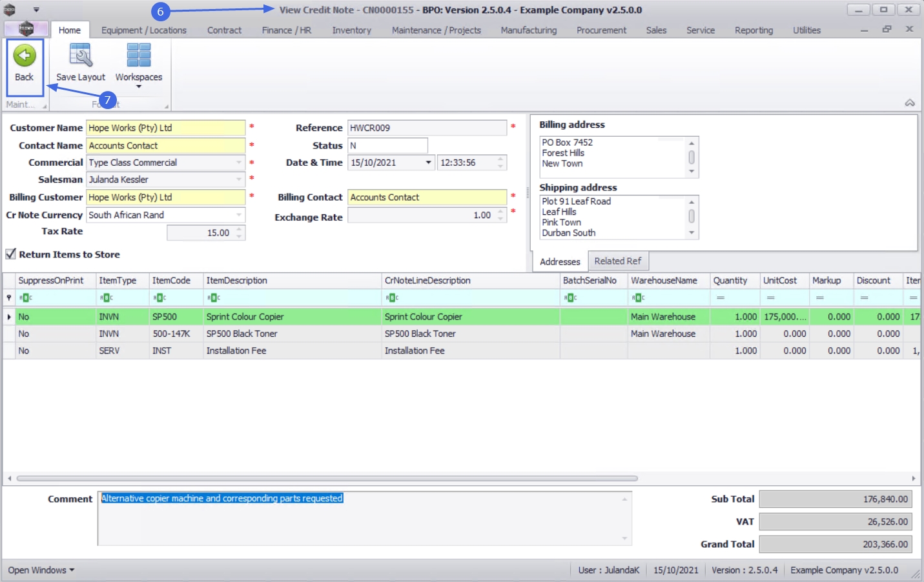This screenshot has width=924, height=582.
Task: Click the Back arrow icon
Action: [x=25, y=55]
